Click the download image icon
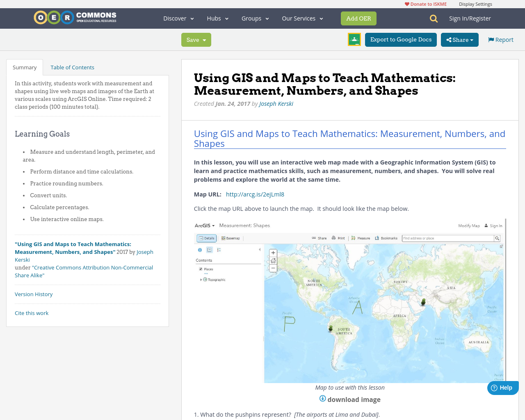 [322, 398]
